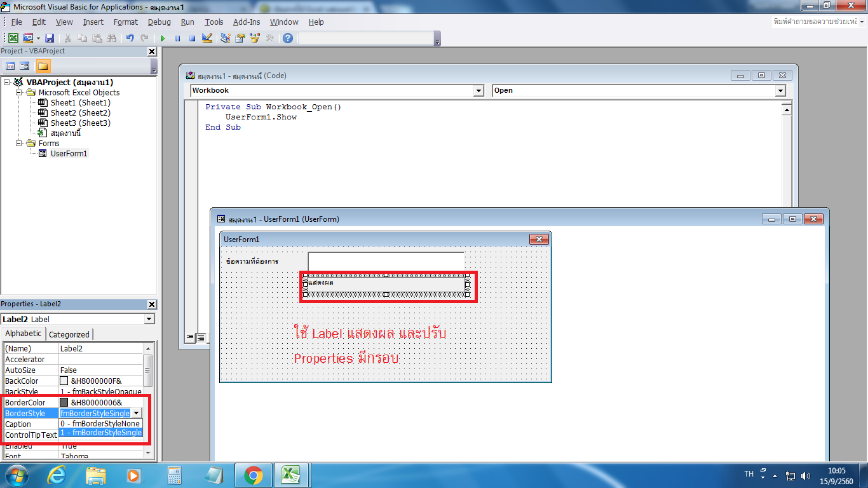Click the Cut scissors icon
Screen dimensions: 868x488
pyautogui.click(x=68, y=38)
